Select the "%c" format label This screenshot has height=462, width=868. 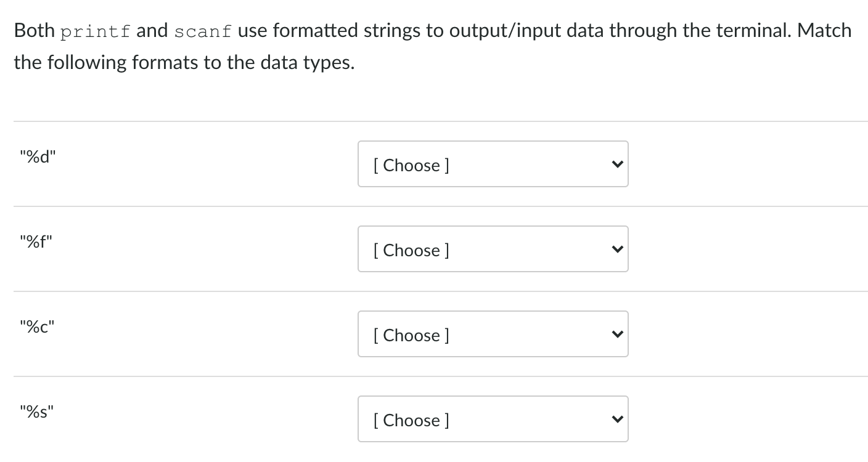[38, 326]
